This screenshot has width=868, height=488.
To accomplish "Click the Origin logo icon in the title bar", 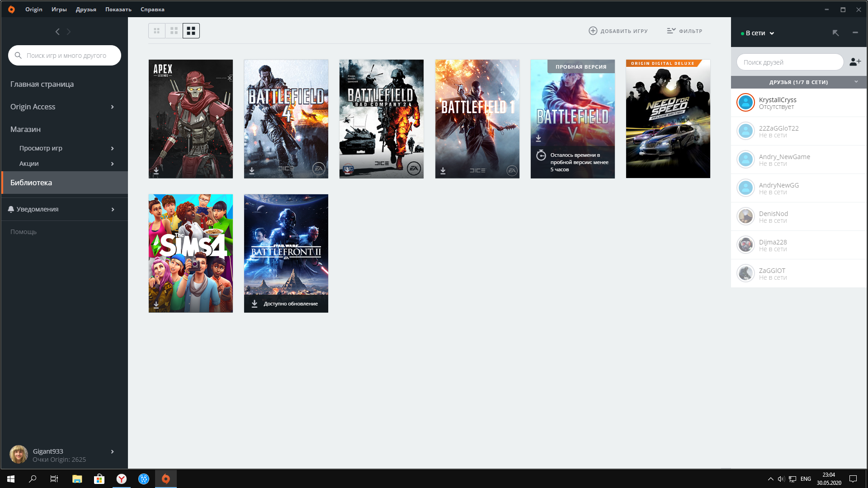I will click(11, 9).
